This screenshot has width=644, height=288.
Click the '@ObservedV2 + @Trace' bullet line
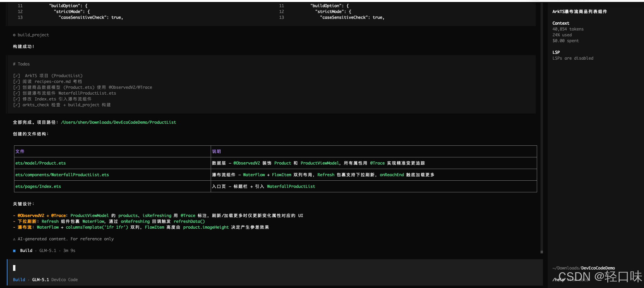[158, 216]
